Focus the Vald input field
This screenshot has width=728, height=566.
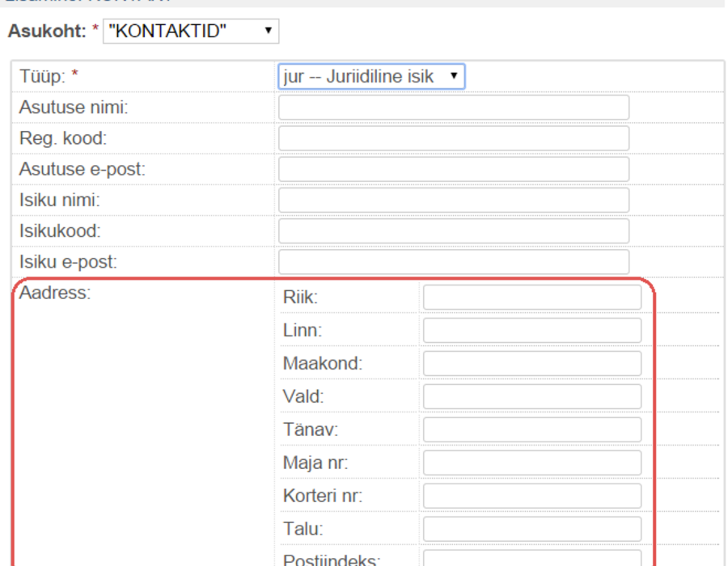[532, 397]
